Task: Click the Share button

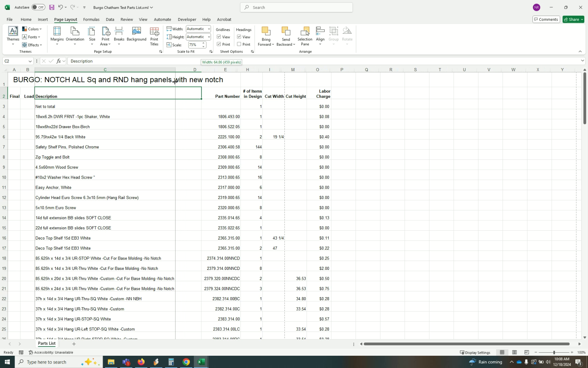Action: pyautogui.click(x=571, y=19)
